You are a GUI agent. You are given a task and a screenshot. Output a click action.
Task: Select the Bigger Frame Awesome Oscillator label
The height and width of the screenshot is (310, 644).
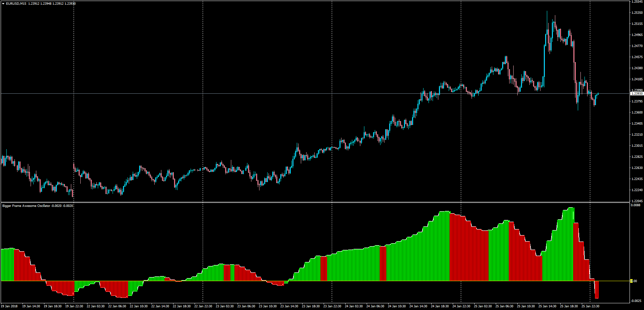(26, 206)
